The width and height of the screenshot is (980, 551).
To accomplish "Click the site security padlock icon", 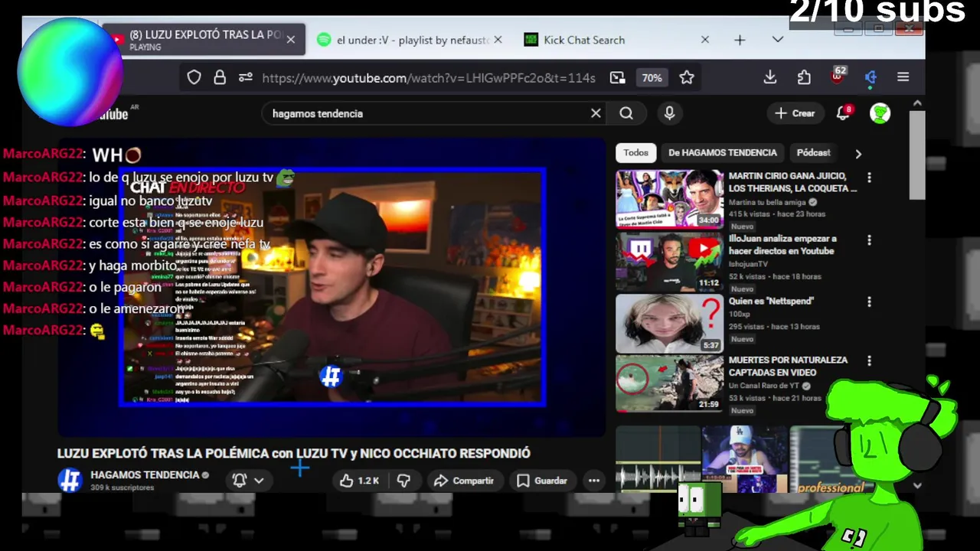I will [x=220, y=77].
